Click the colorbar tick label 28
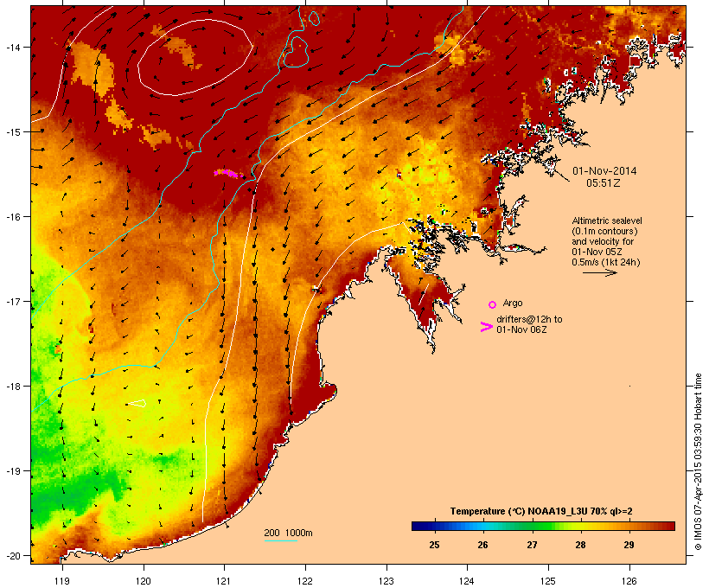 pyautogui.click(x=580, y=545)
